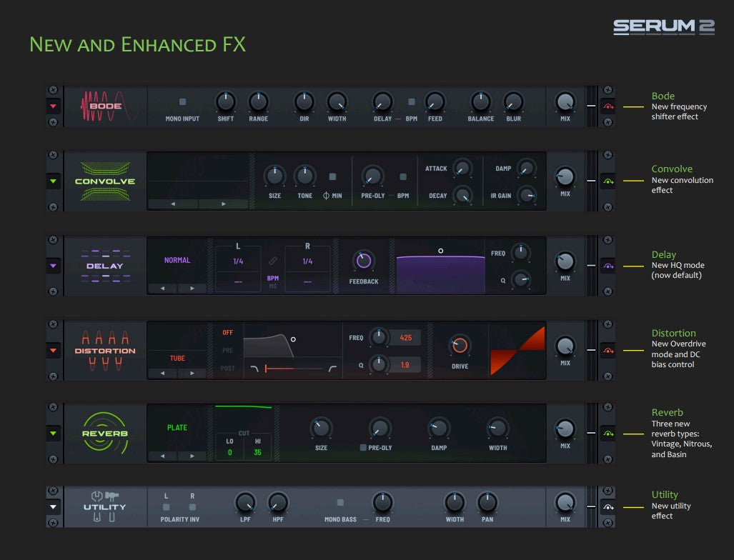This screenshot has height=560, width=734.
Task: Click the Delay L/R link chain icon
Action: pyautogui.click(x=273, y=261)
